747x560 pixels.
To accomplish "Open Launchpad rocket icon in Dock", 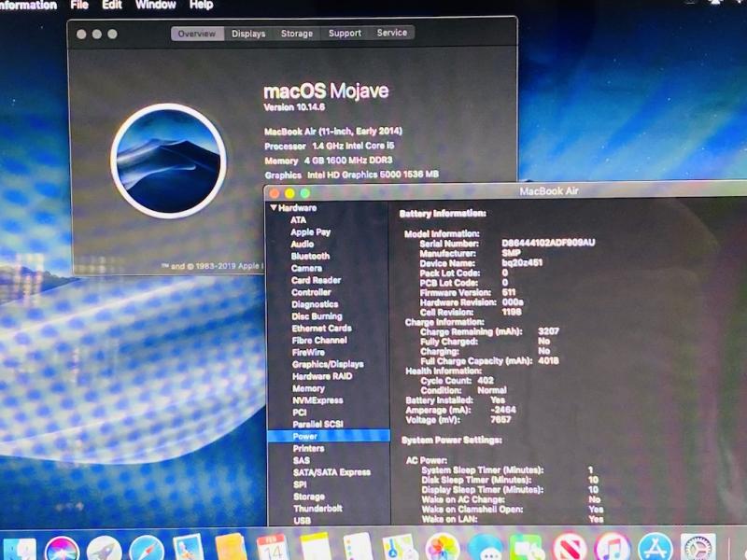I will pos(104,550).
